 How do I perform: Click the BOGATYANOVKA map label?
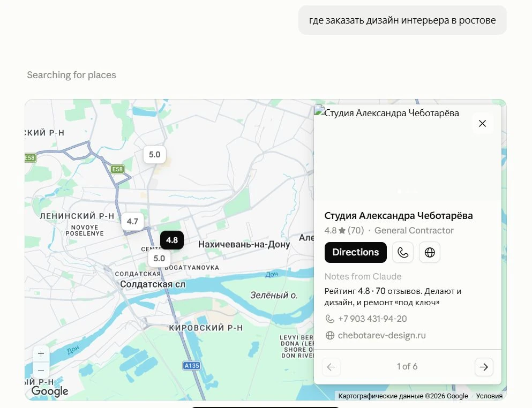tap(192, 268)
